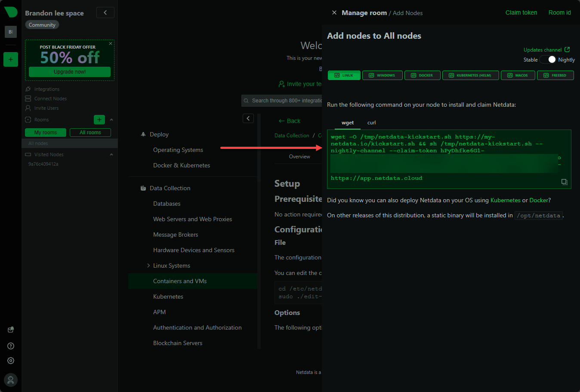Click the Back link
The width and height of the screenshot is (580, 392).
tap(290, 121)
